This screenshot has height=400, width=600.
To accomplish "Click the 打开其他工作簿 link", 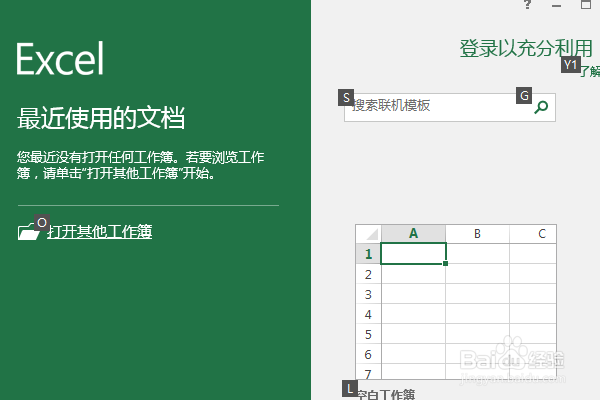I will 99,232.
